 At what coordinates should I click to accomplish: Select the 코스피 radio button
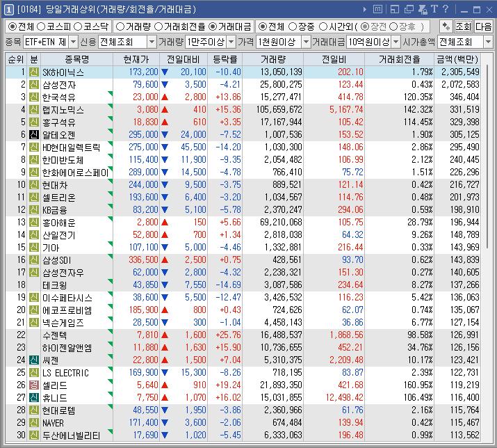tap(41, 26)
